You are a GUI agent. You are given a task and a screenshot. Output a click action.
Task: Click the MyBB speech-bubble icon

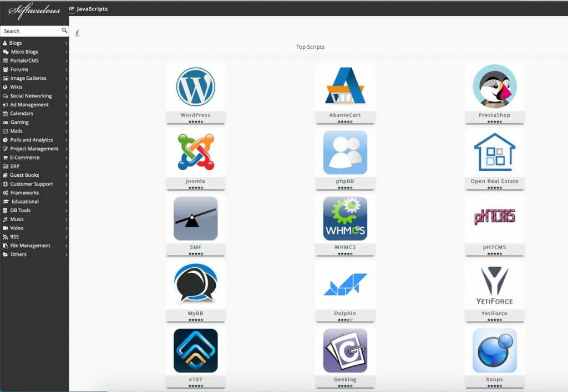pyautogui.click(x=195, y=284)
